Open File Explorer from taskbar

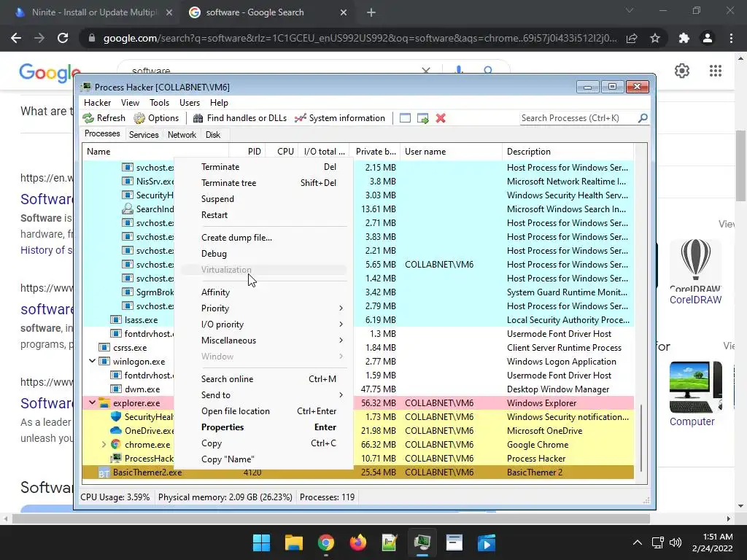pyautogui.click(x=293, y=542)
